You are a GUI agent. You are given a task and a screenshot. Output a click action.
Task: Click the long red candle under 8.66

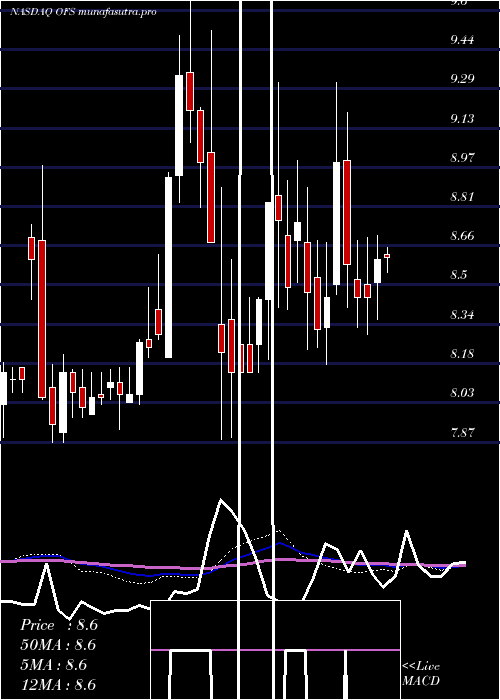click(42, 319)
